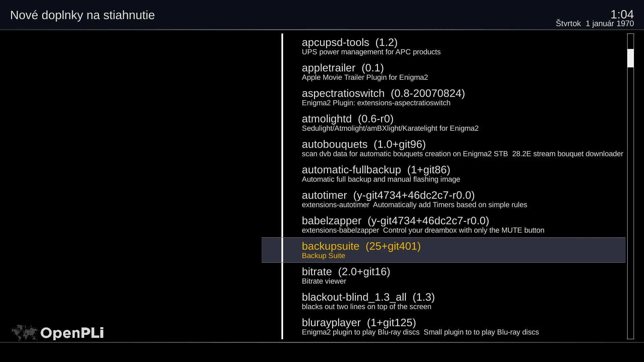Select automatic-fullbackup (1+git86) entry
This screenshot has height=362, width=644.
pyautogui.click(x=443, y=174)
